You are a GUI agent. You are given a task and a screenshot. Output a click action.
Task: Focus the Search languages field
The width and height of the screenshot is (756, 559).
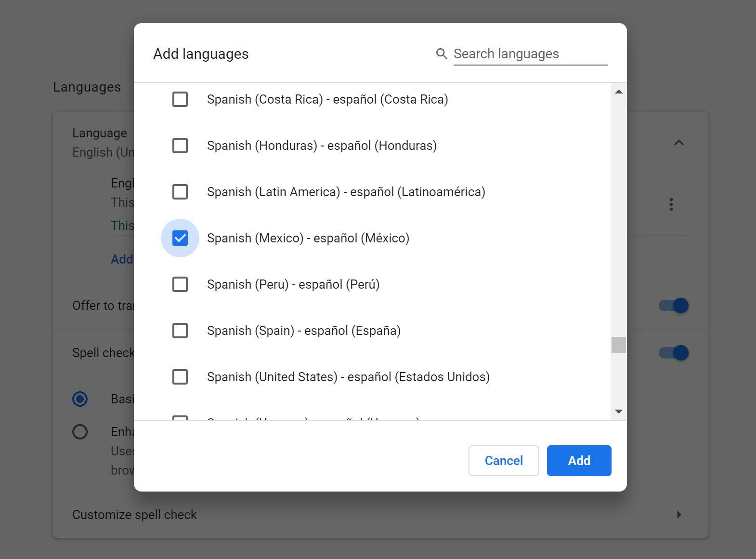click(530, 54)
